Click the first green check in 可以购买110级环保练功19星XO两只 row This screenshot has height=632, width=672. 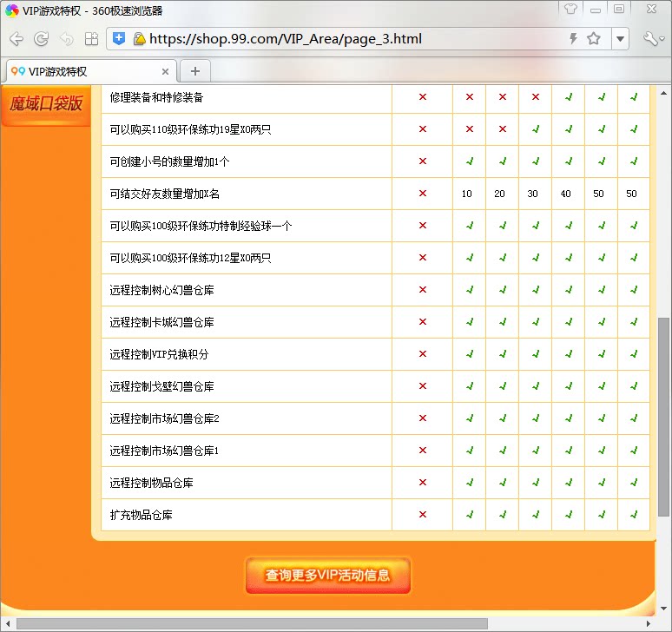[536, 129]
